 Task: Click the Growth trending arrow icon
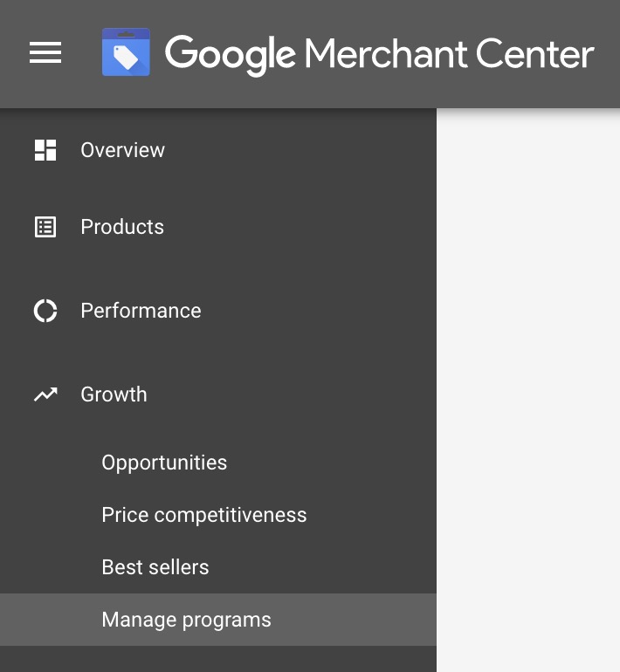click(45, 394)
